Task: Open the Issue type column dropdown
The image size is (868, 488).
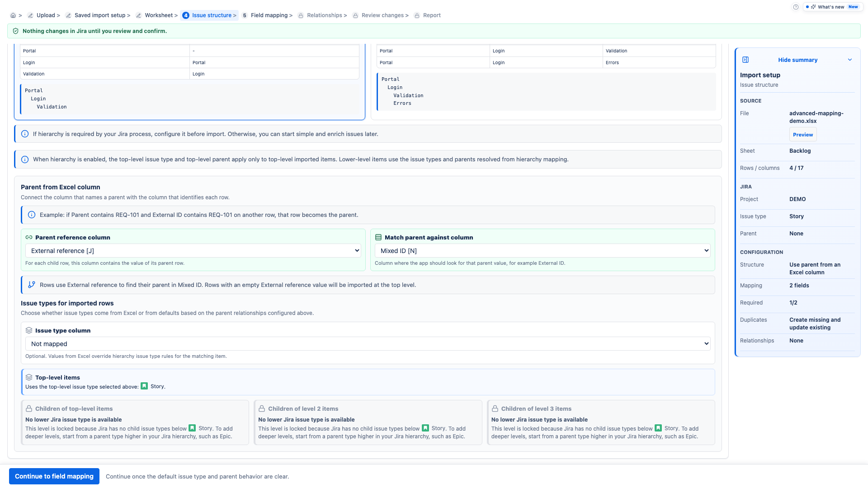Action: [368, 344]
